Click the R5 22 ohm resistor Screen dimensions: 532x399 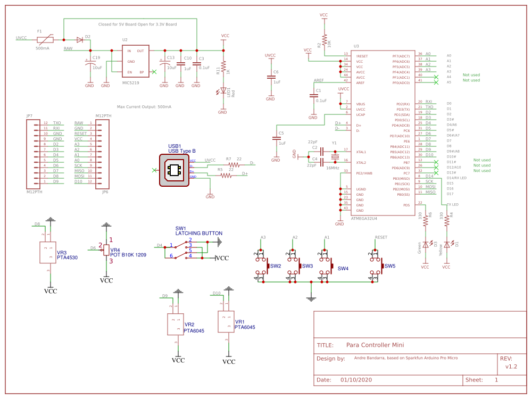coord(226,176)
